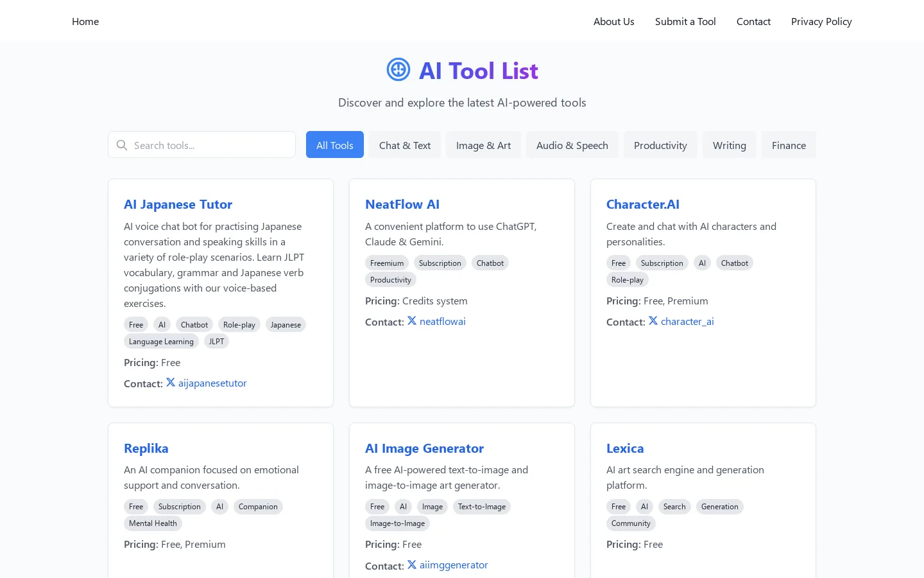The height and width of the screenshot is (578, 924).
Task: View the Privacy Policy page
Action: click(821, 21)
